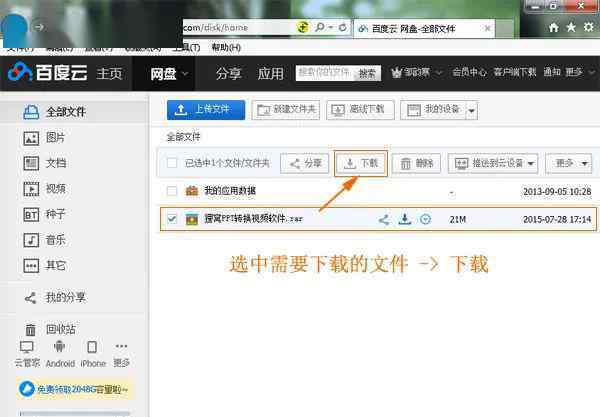Focus the file search input field
This screenshot has width=600, height=417.
click(324, 73)
